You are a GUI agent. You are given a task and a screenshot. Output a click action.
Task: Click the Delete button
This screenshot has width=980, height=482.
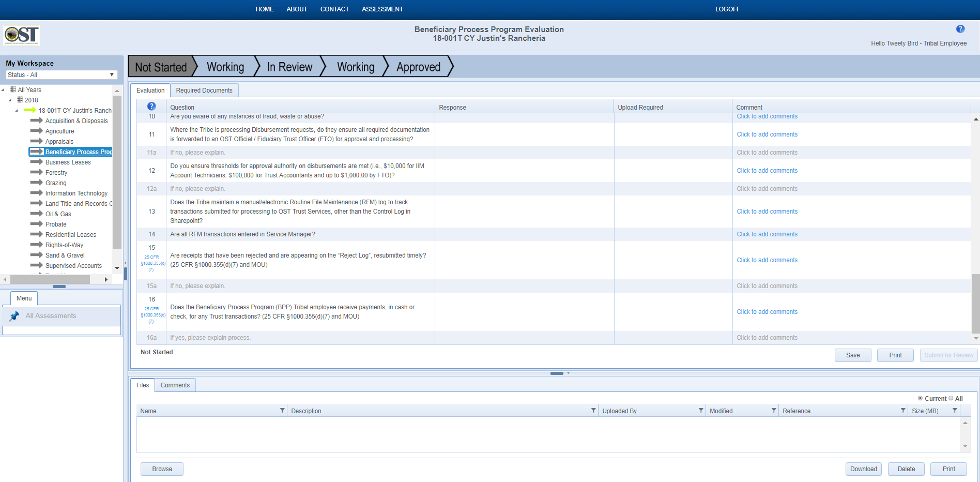click(906, 469)
